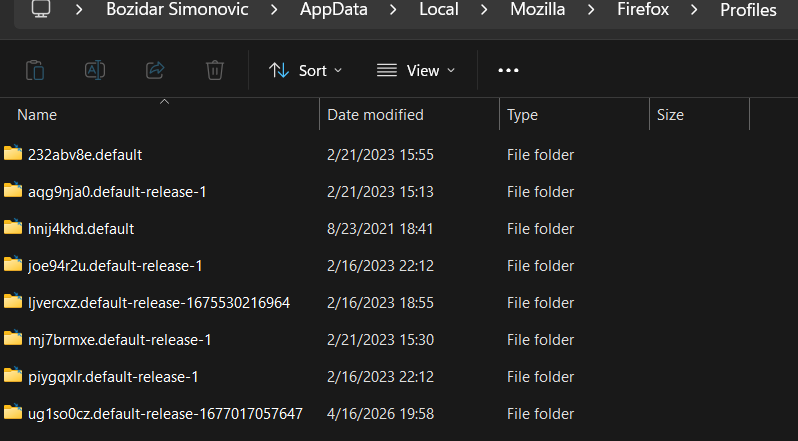This screenshot has height=441, width=798.
Task: Select the 232abv8e.default folder icon
Action: point(13,154)
